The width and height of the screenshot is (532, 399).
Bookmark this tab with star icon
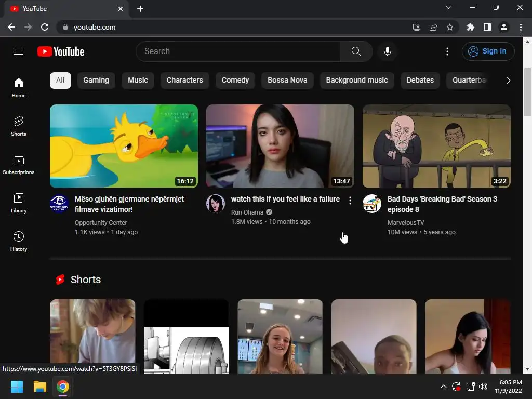pos(450,27)
